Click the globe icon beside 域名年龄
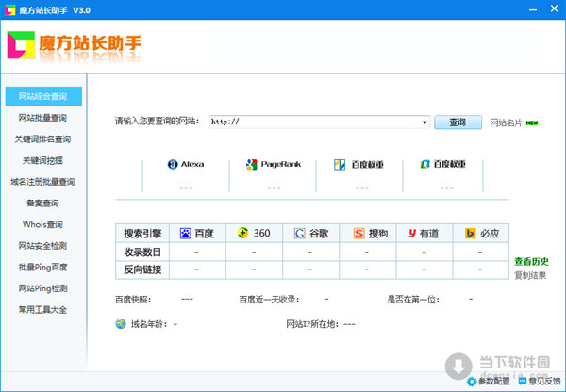 (x=121, y=324)
